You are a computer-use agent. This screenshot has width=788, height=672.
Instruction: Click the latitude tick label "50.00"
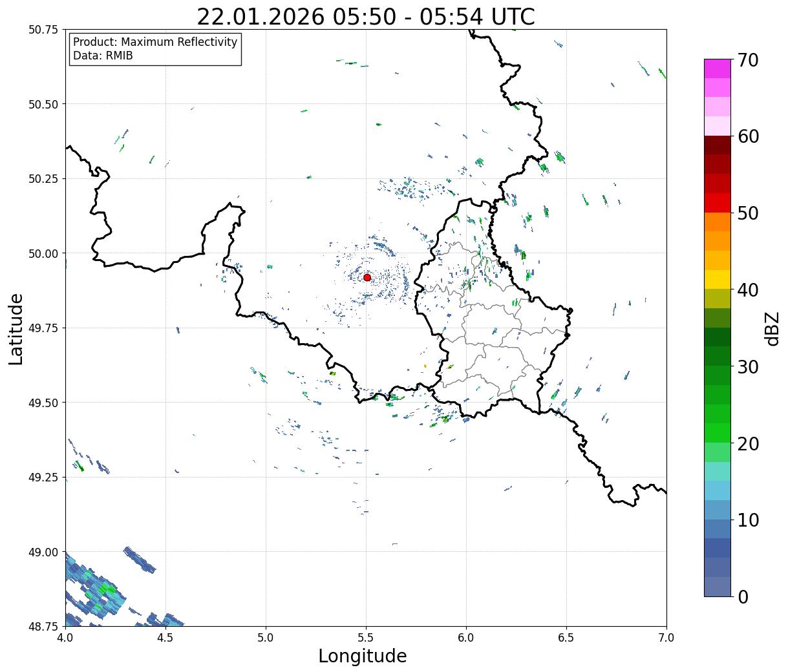(43, 253)
